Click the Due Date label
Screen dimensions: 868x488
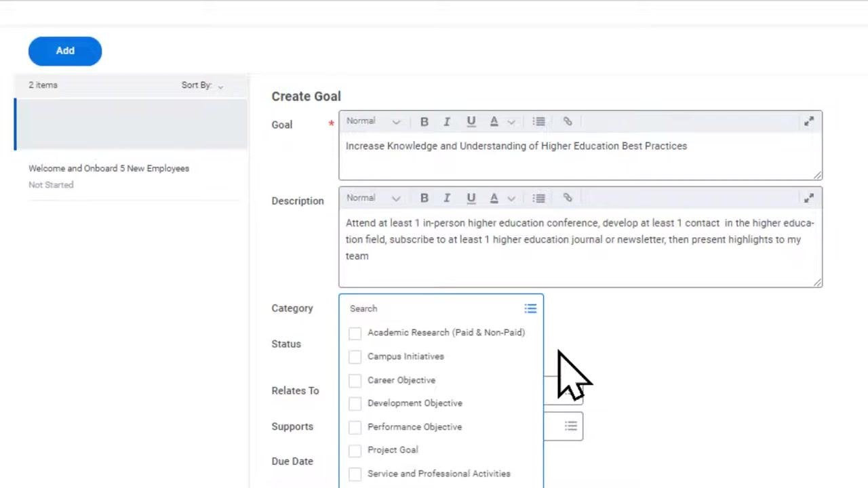(292, 461)
